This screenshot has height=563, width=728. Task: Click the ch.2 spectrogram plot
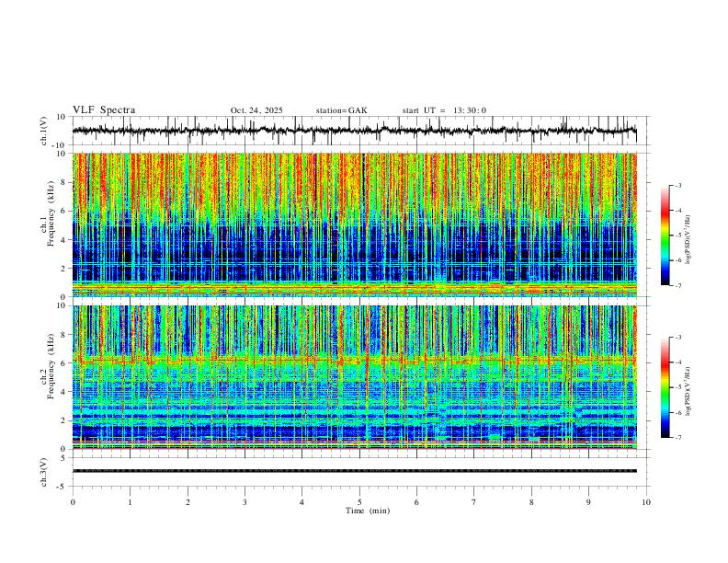point(355,377)
